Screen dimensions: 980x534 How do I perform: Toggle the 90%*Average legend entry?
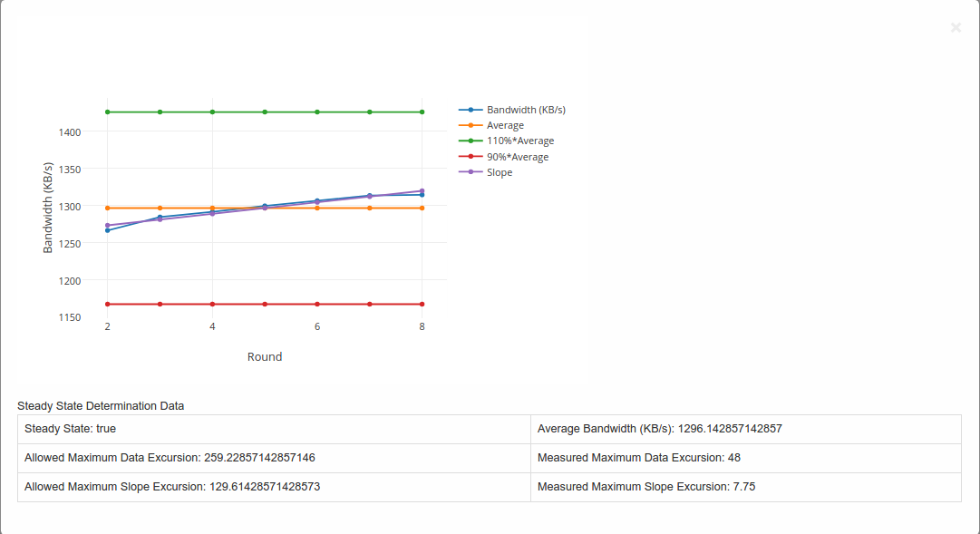click(517, 157)
